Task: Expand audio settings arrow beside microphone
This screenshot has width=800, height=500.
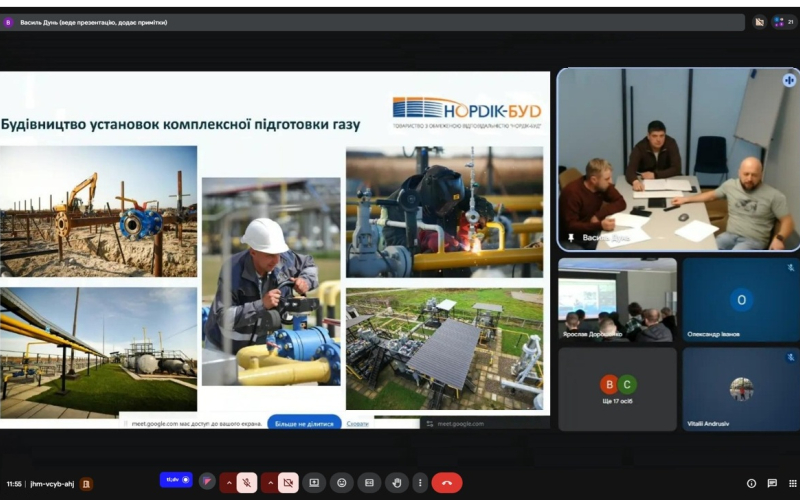Action: point(228,483)
